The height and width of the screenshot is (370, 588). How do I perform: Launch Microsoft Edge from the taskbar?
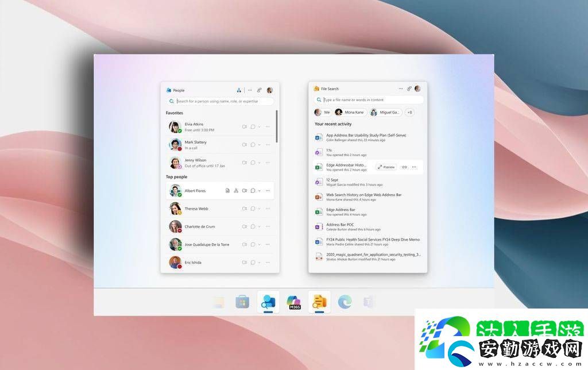[345, 302]
